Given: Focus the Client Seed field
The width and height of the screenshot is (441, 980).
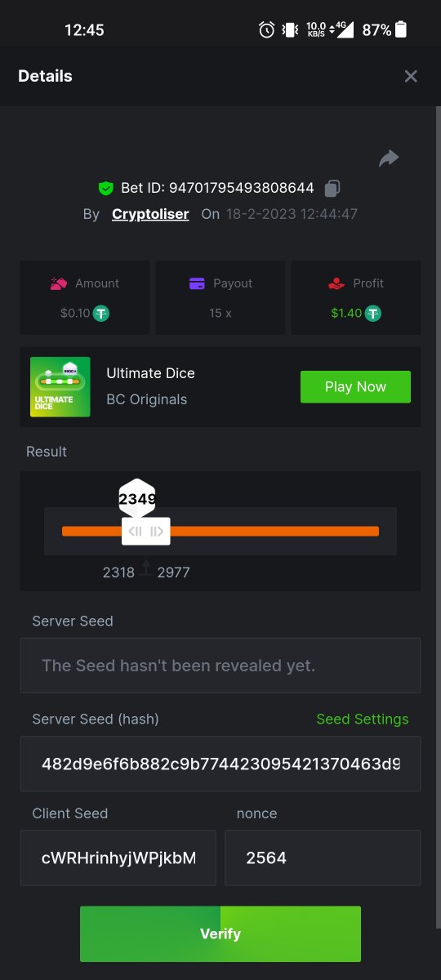Looking at the screenshot, I should pyautogui.click(x=118, y=858).
